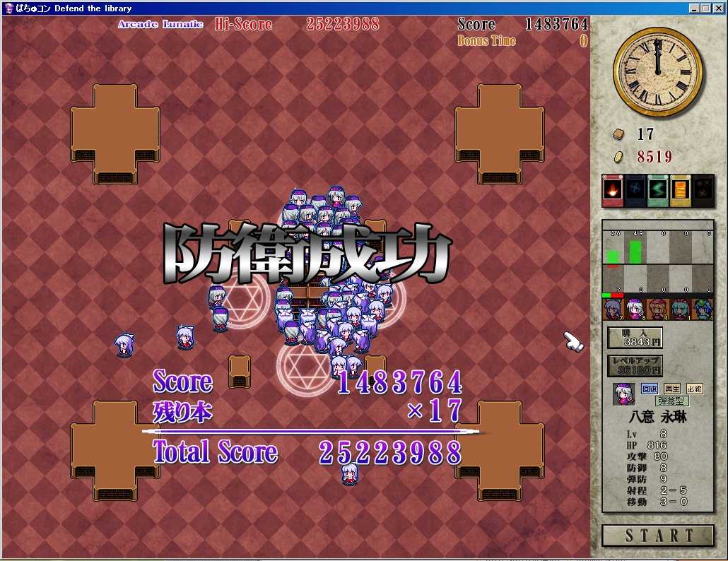Maximize the Defend the library window
This screenshot has height=561, width=728.
tap(705, 8)
